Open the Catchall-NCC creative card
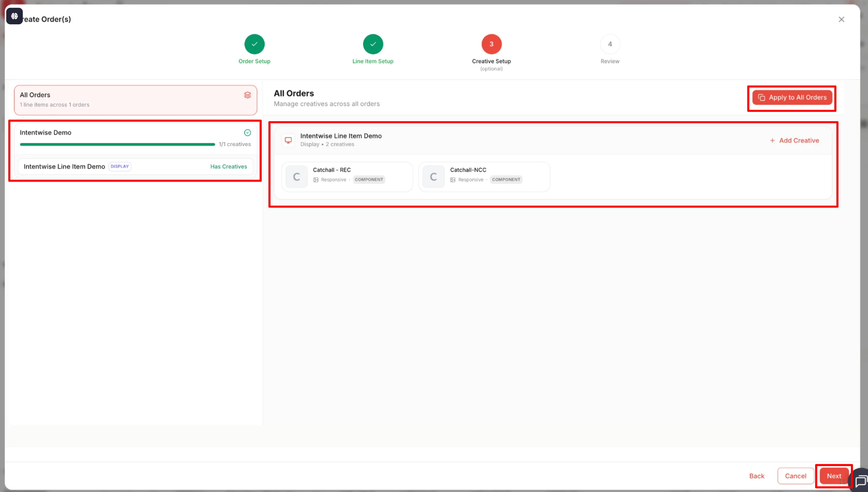Screen dimensions: 868x492 click(484, 176)
